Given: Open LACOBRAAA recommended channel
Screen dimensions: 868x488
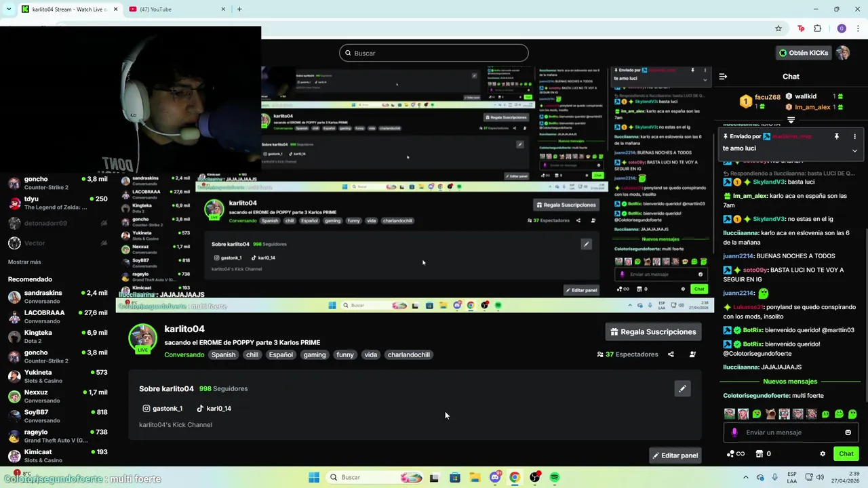Looking at the screenshot, I should point(58,317).
